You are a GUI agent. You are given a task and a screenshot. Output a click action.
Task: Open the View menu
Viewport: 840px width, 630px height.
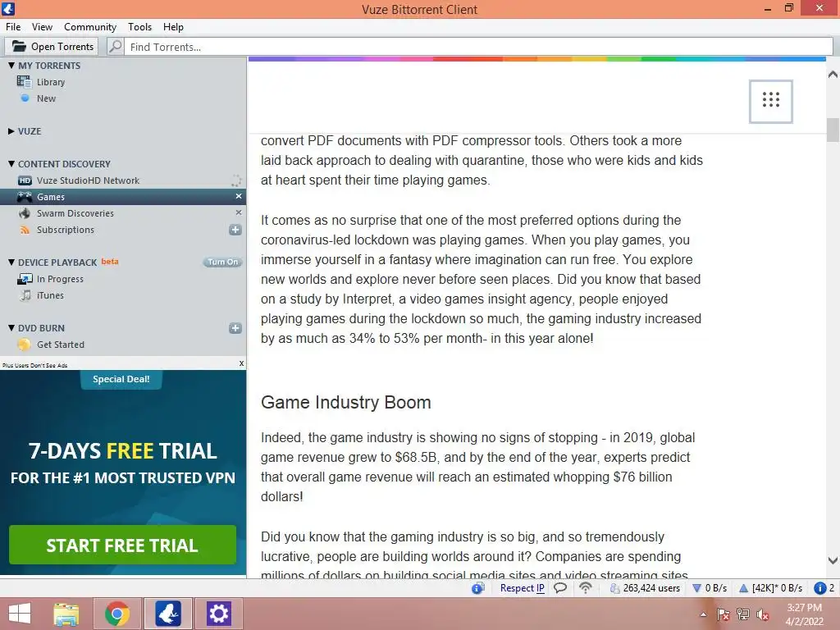42,27
